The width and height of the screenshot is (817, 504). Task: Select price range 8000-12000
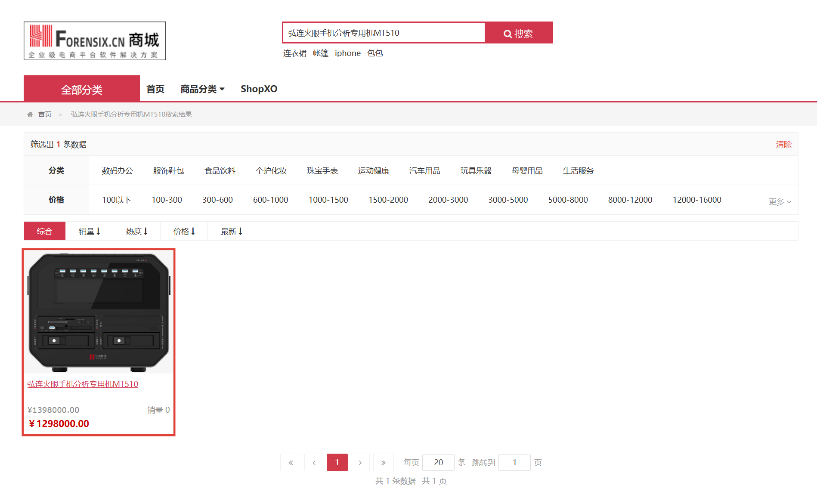click(x=630, y=200)
